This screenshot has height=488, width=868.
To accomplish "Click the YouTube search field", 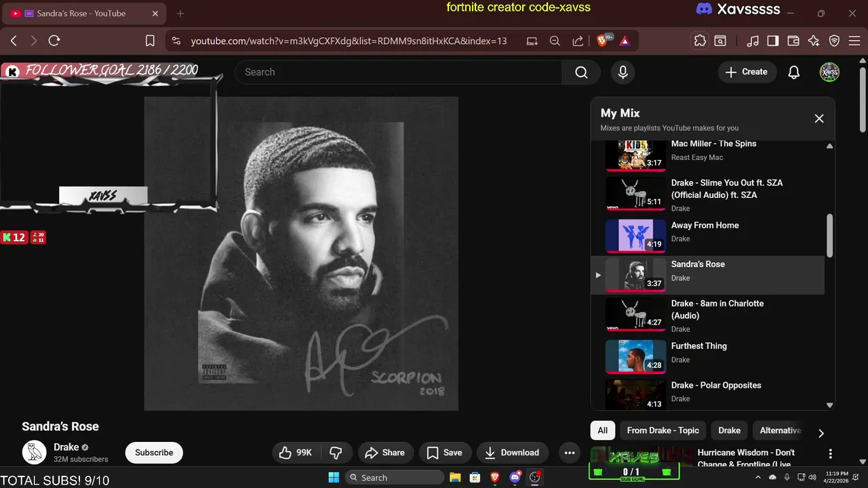I will pos(399,72).
